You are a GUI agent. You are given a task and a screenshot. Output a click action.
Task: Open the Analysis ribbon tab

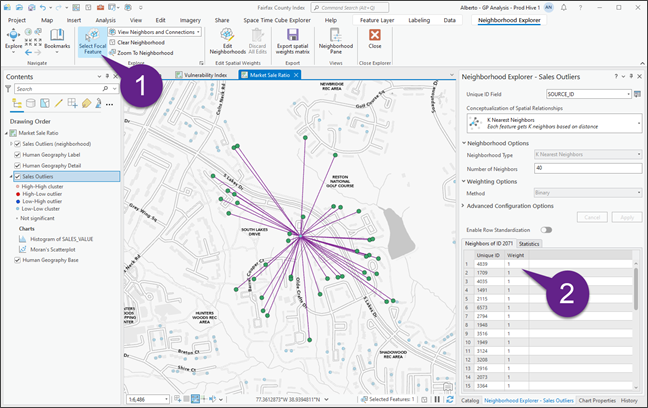tap(104, 19)
